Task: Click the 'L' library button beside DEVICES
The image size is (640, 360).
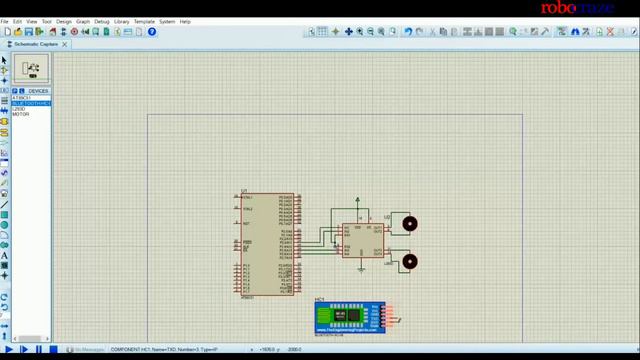Action: tap(22, 91)
